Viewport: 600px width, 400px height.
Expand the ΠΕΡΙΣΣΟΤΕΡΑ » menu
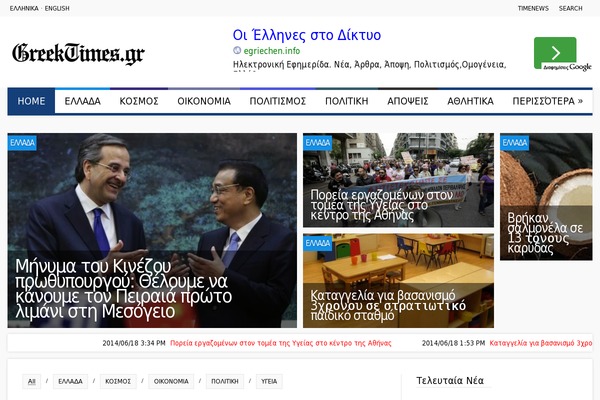(x=548, y=101)
